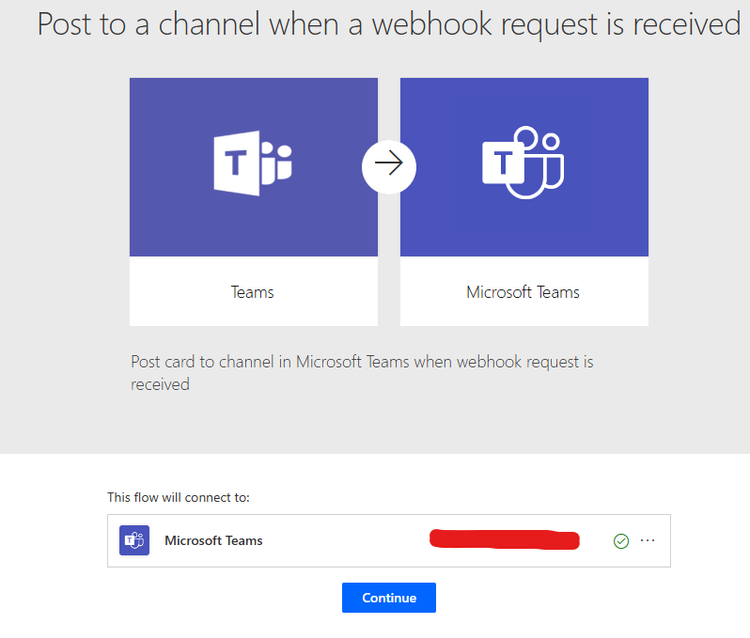Click the Microsoft Teams connection row
The height and width of the screenshot is (638, 750).
click(389, 541)
